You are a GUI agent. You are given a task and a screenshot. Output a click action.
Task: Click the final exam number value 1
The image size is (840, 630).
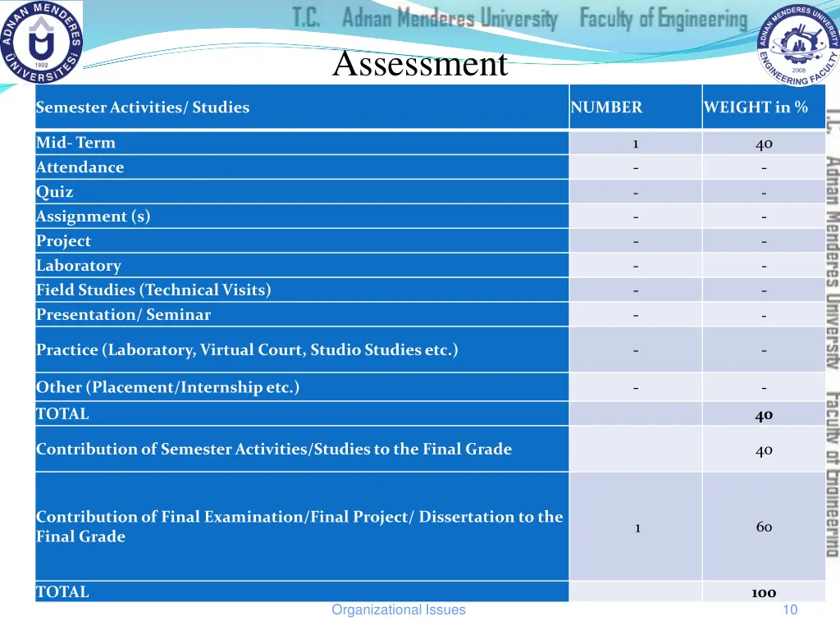[x=637, y=529]
